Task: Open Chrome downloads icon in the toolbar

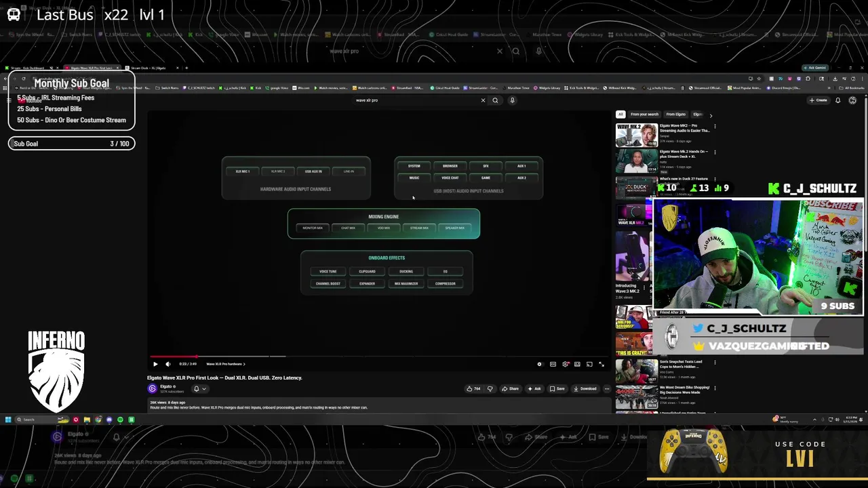Action: 835,79
